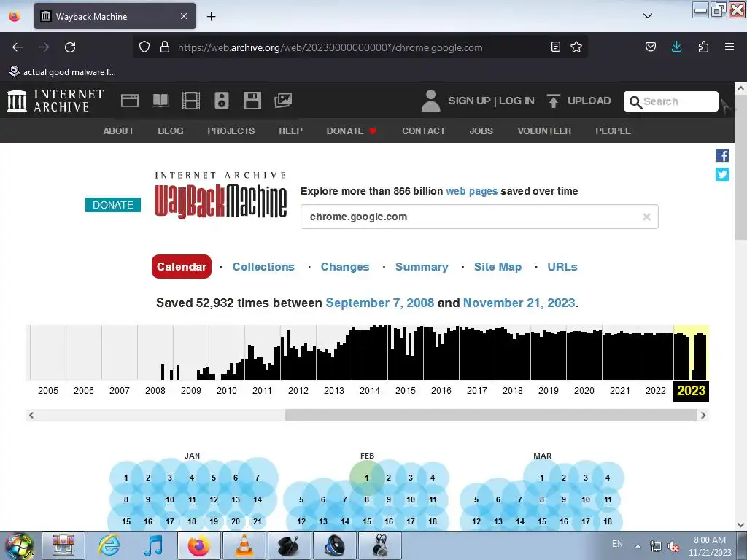Open Firefox downloads panel
The width and height of the screenshot is (747, 560).
click(x=676, y=47)
